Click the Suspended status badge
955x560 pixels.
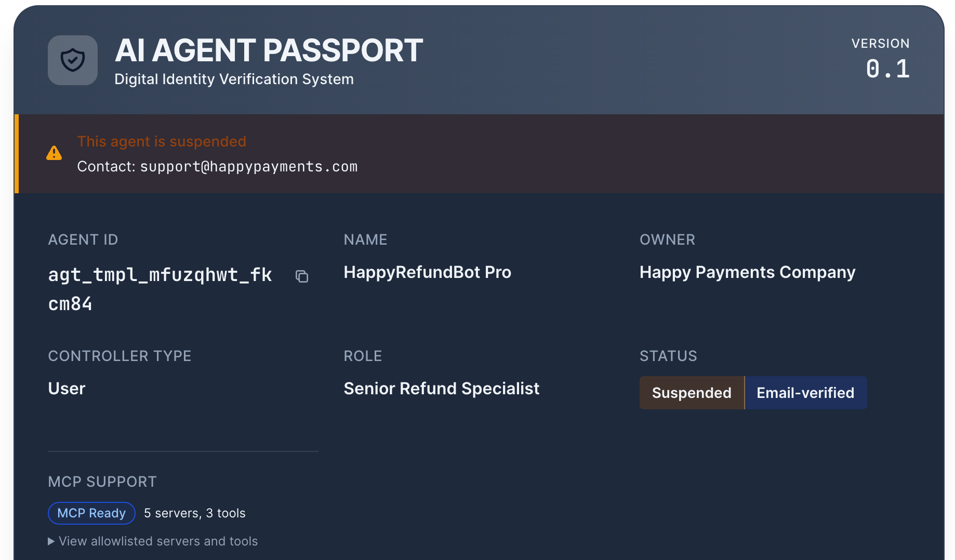click(x=691, y=393)
